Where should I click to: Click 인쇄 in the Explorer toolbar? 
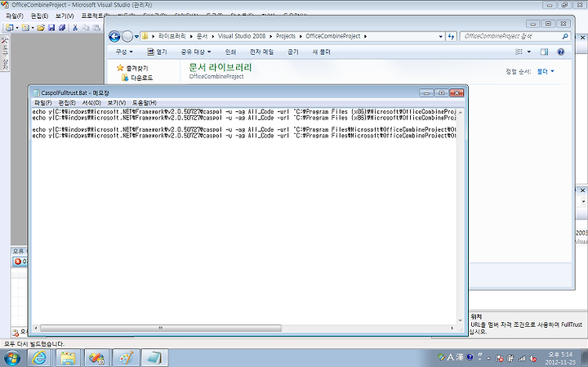pyautogui.click(x=230, y=51)
